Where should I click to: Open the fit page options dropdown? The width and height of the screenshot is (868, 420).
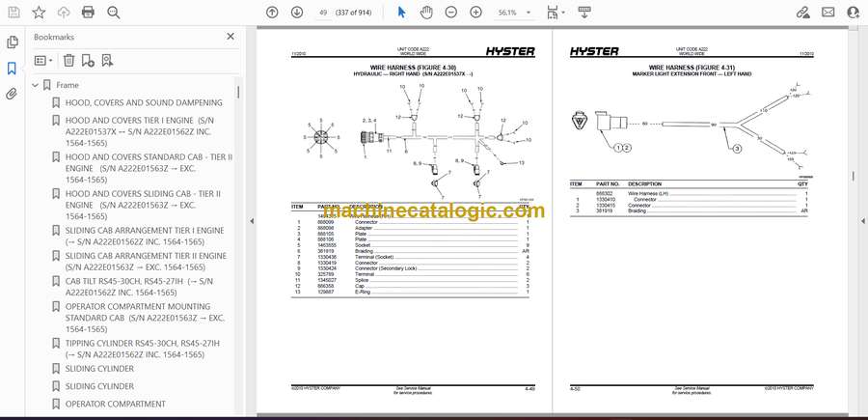(x=556, y=13)
